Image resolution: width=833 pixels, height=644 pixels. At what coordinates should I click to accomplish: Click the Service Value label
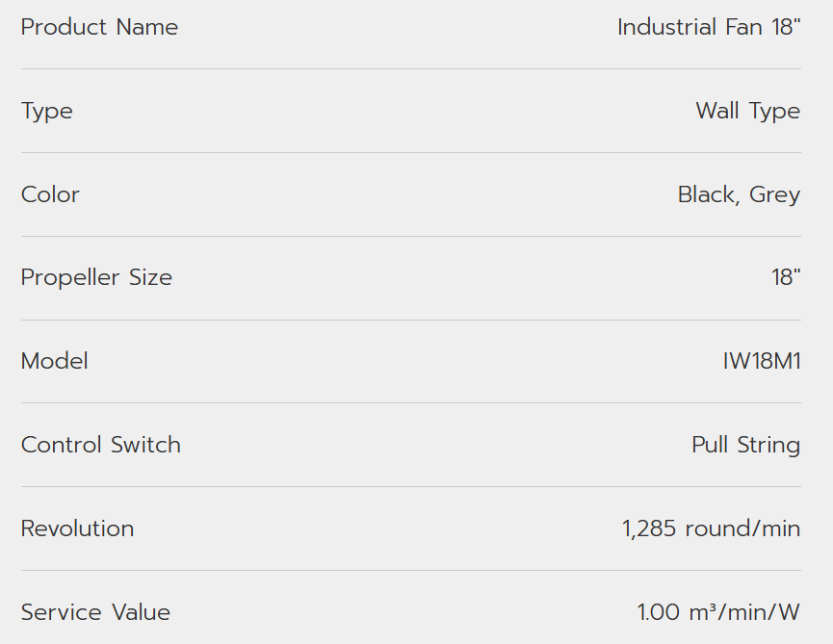(x=95, y=612)
